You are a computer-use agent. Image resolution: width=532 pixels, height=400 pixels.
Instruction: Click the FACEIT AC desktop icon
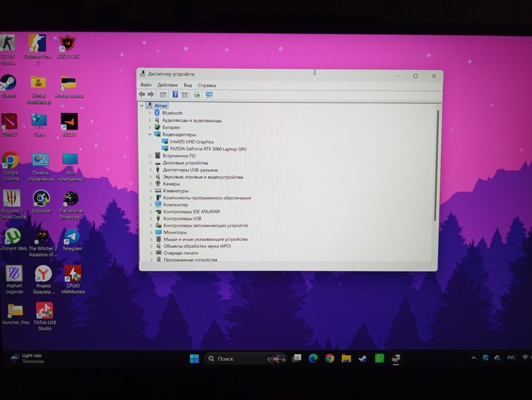coord(68,47)
